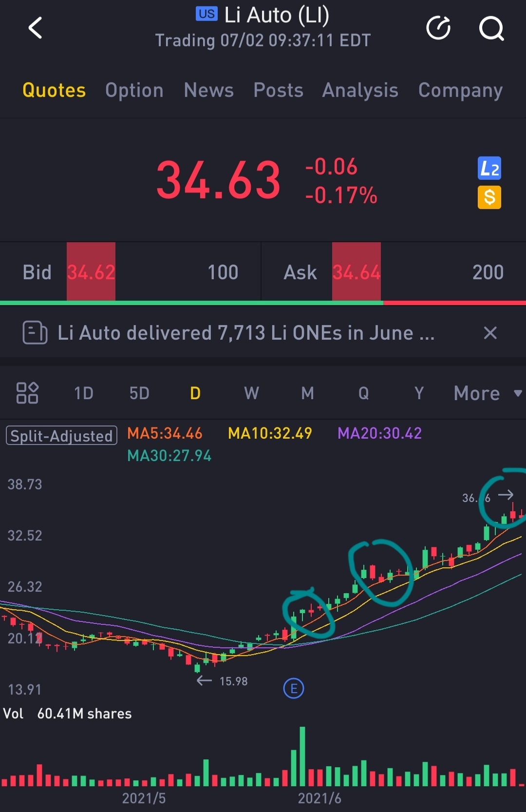The height and width of the screenshot is (812, 526).
Task: Tap the green-red bid/ask ratio bar
Action: tap(263, 303)
